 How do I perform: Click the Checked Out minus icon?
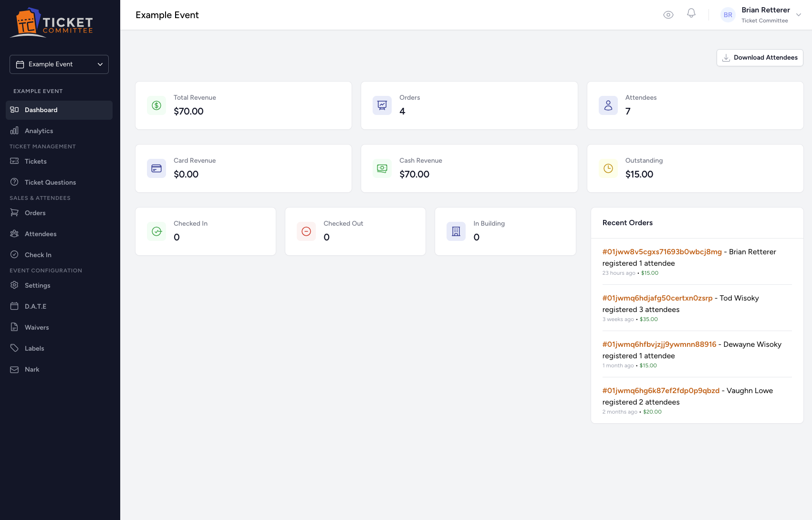pos(306,231)
